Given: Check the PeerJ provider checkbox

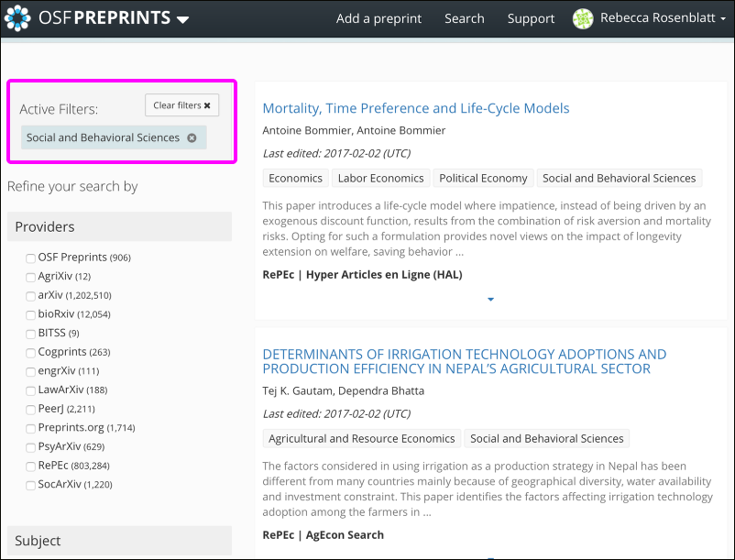Looking at the screenshot, I should point(30,409).
